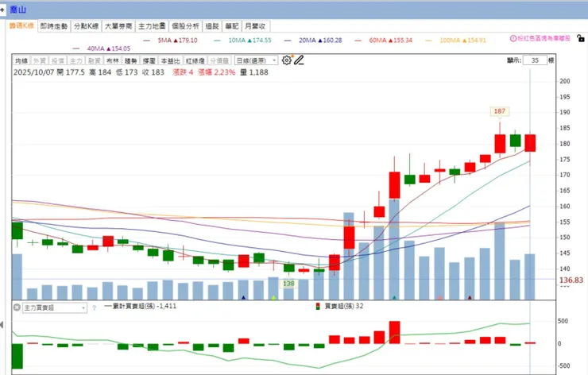Screen dimensions: 588x375
Task: Toggle the 布林 Bollinger band button
Action: (x=112, y=60)
